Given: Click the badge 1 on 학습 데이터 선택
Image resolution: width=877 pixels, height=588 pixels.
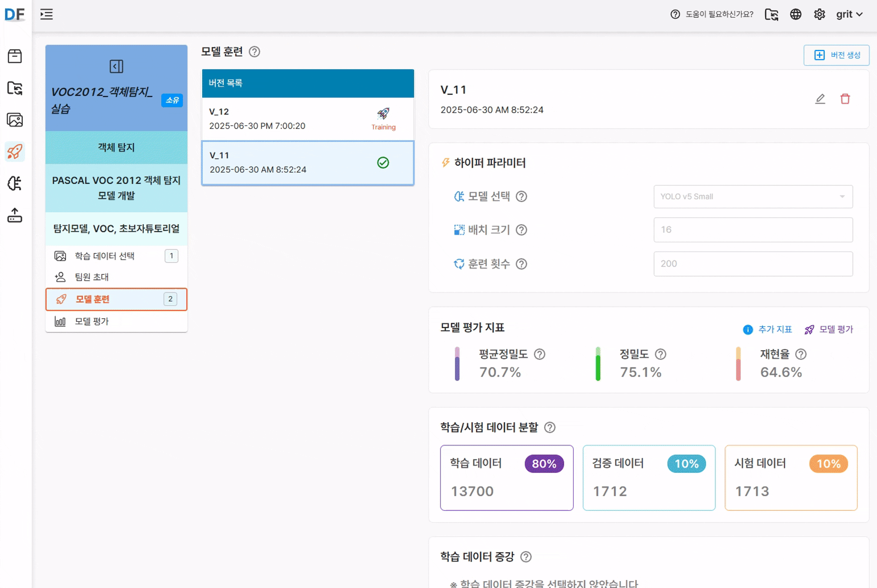Looking at the screenshot, I should (171, 256).
